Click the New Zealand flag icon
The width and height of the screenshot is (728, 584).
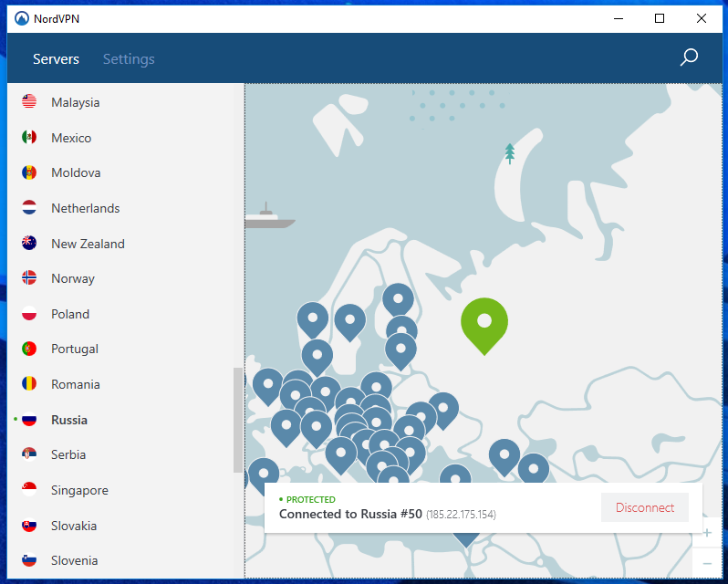[29, 243]
